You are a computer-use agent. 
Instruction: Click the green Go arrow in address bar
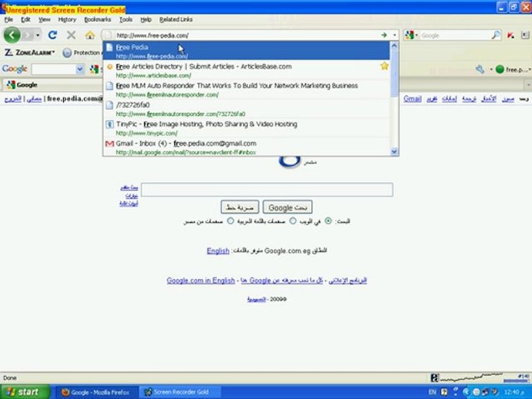(x=383, y=35)
